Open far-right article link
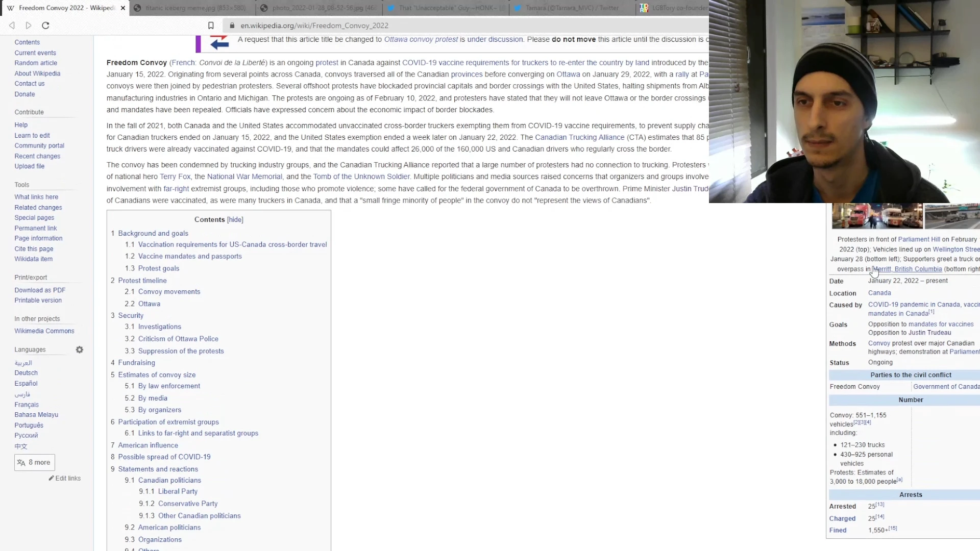 176,189
